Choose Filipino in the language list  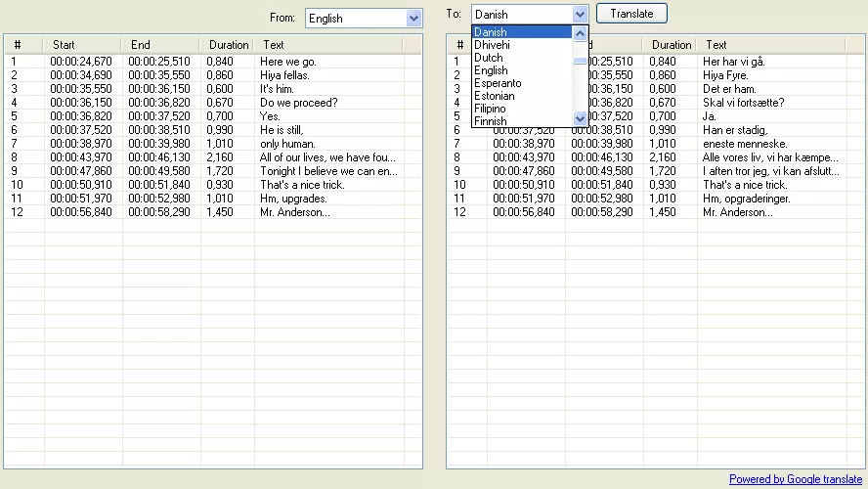(491, 109)
